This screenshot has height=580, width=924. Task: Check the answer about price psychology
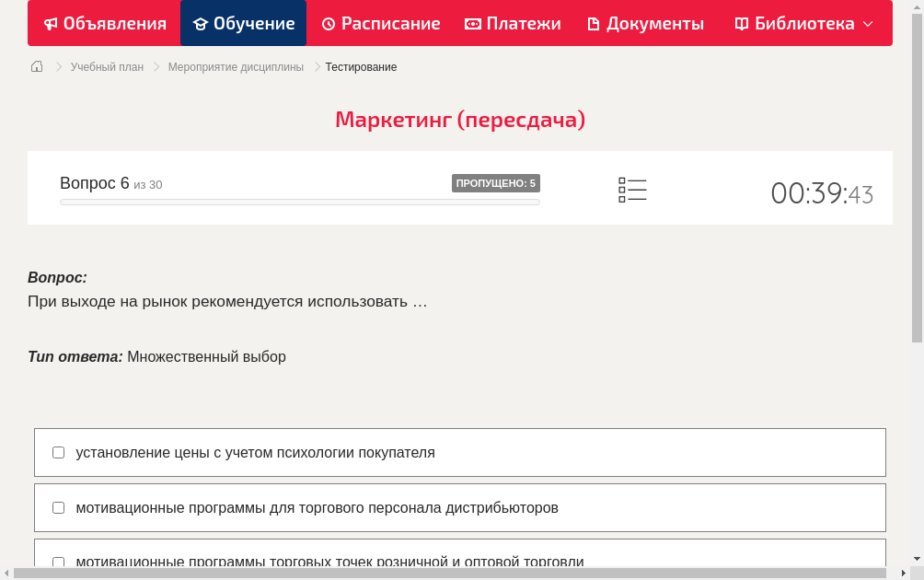coord(58,452)
